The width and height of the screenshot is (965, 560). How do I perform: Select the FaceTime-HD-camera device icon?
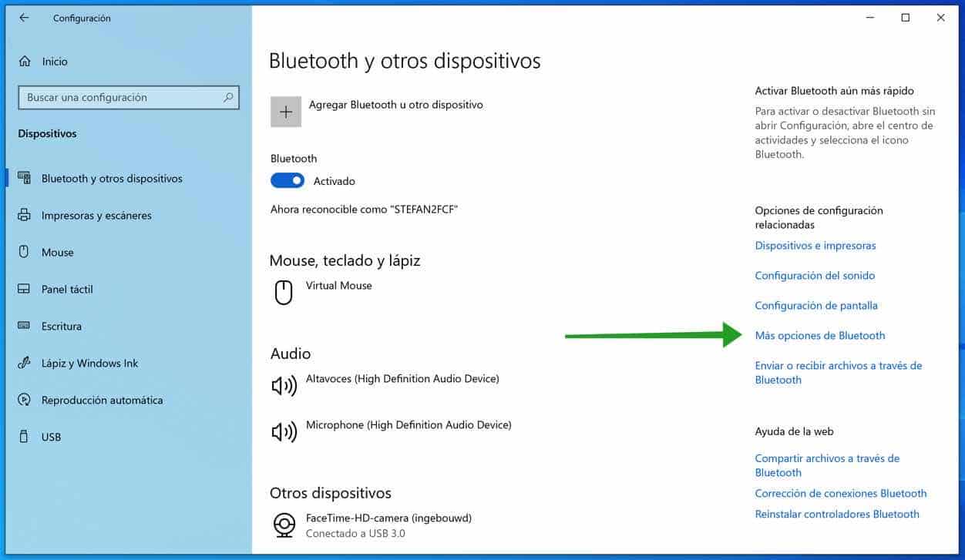(x=284, y=525)
